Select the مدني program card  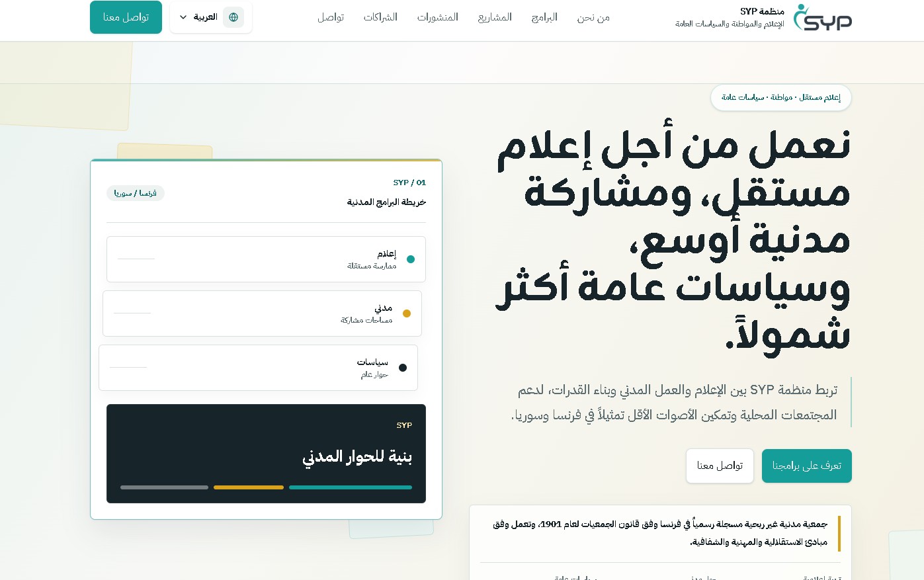click(x=262, y=313)
